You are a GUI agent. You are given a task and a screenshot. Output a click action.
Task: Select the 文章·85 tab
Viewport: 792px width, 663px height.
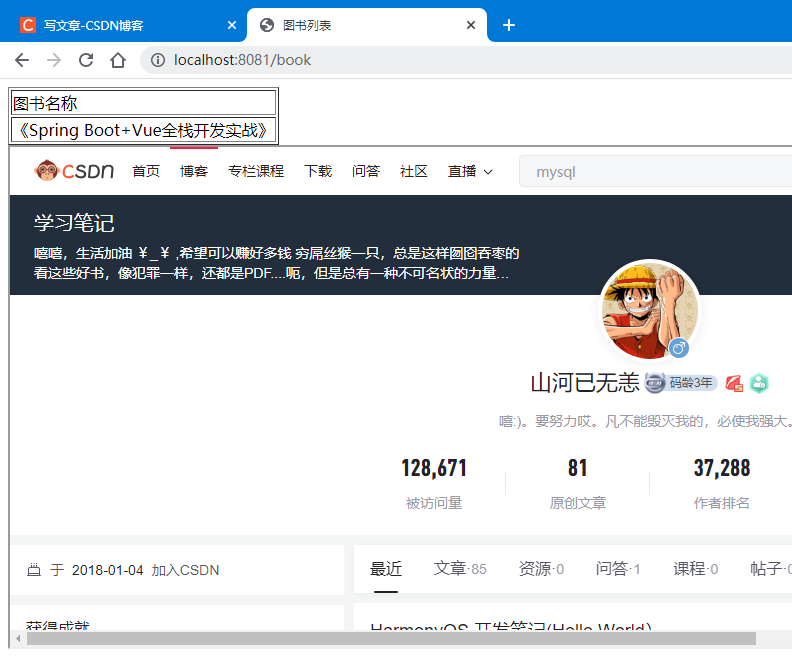pyautogui.click(x=460, y=569)
